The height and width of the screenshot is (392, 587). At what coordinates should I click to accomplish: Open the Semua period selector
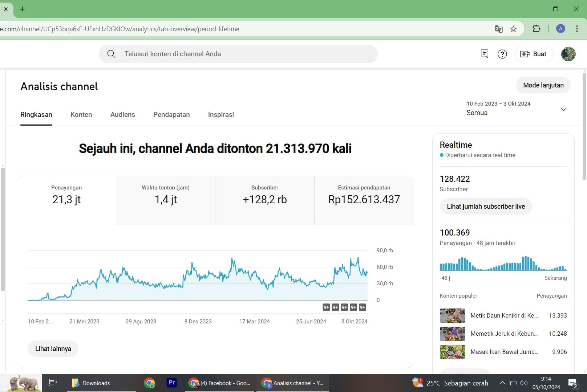click(x=517, y=109)
